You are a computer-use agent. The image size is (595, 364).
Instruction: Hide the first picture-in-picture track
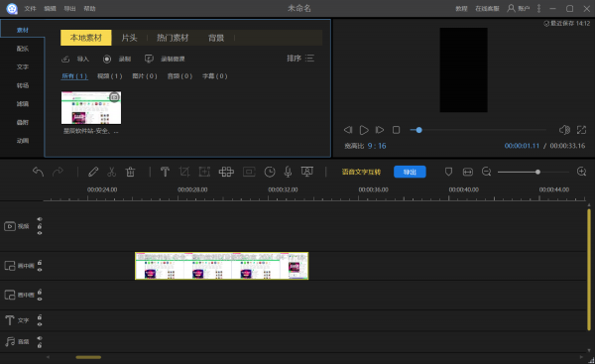pos(40,270)
